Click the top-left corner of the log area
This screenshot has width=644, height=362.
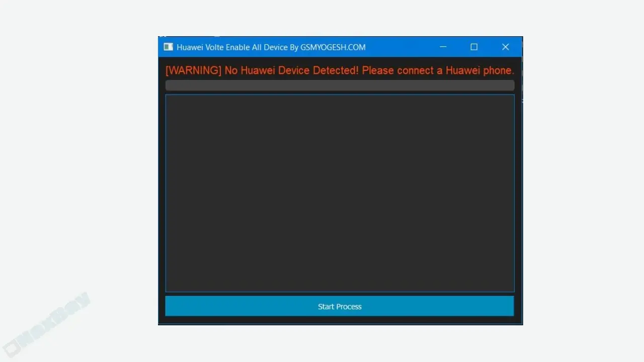pyautogui.click(x=169, y=98)
